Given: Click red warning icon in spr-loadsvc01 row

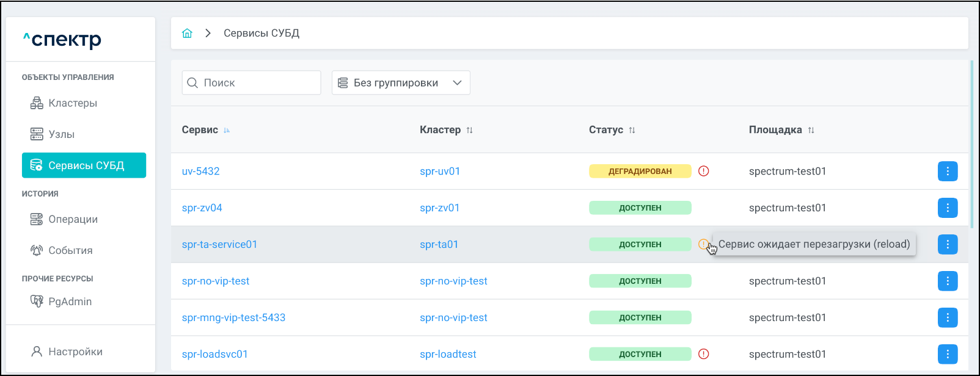Looking at the screenshot, I should tap(703, 354).
